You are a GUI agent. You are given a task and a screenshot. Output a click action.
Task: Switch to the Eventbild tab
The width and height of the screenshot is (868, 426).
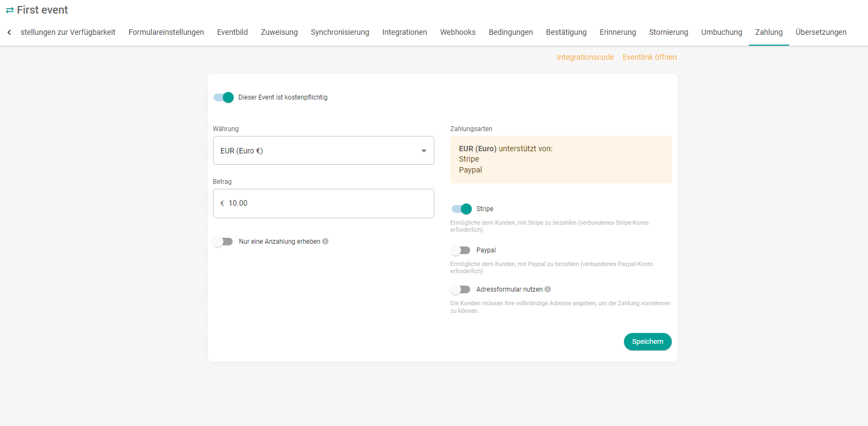pos(233,32)
